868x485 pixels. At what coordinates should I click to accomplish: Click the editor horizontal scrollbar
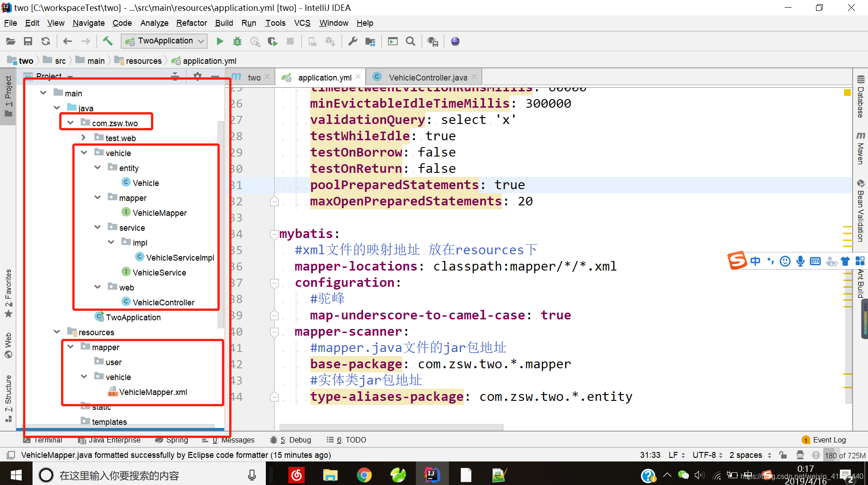[x=391, y=427]
